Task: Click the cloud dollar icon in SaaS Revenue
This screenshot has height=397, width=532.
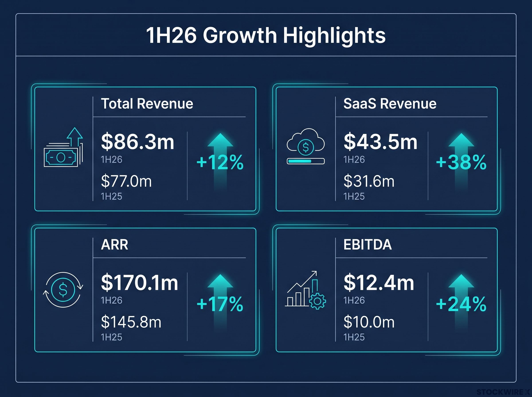Action: [305, 142]
